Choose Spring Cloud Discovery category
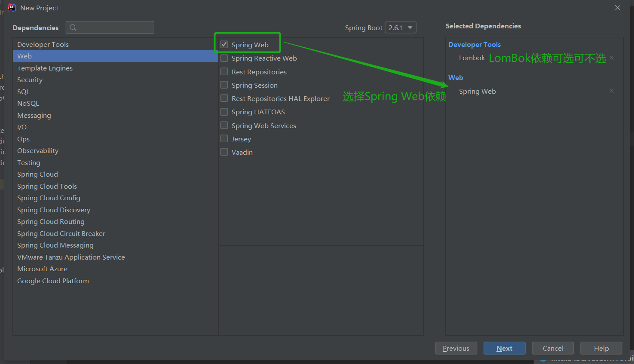Screen dimensions: 634x364 (x=116, y=210)
